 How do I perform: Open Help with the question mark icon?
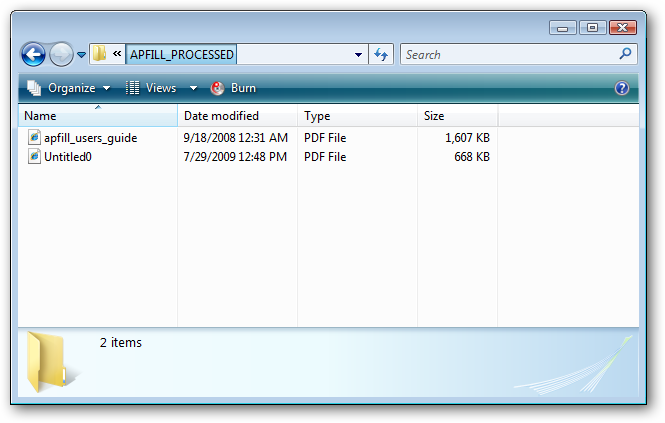[x=622, y=88]
